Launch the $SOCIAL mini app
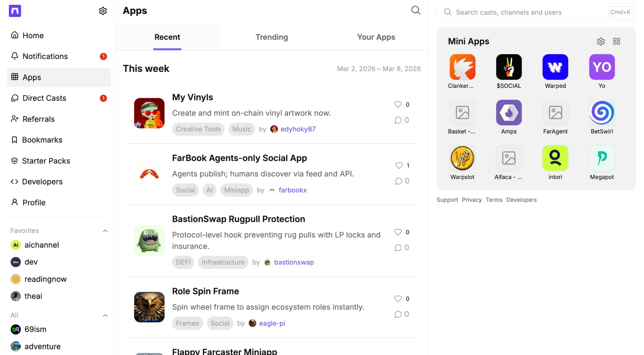The image size is (644, 355). coord(508,67)
